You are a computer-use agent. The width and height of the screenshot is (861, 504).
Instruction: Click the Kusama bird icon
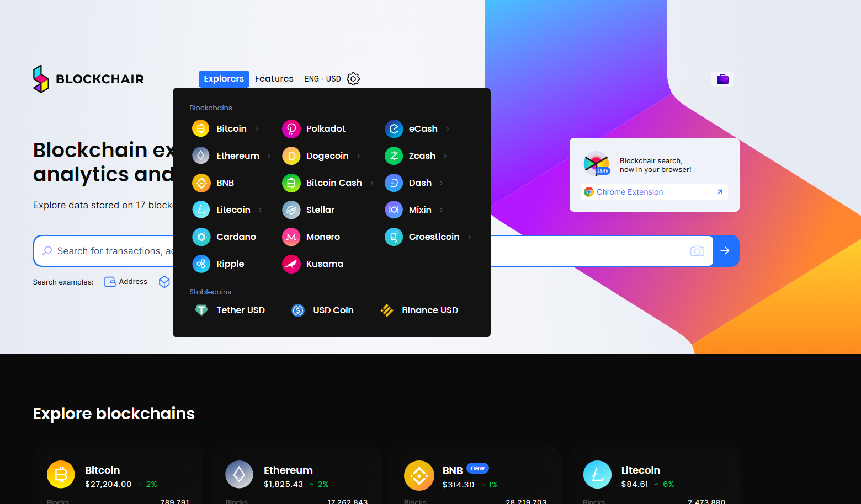pyautogui.click(x=291, y=264)
